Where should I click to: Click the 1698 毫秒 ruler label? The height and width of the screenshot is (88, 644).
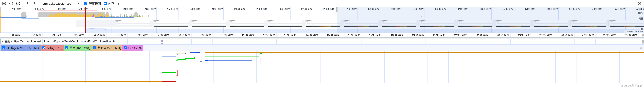(354, 35)
